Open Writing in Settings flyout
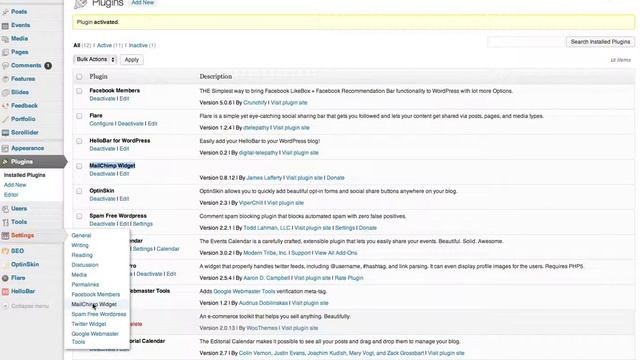 [x=80, y=245]
